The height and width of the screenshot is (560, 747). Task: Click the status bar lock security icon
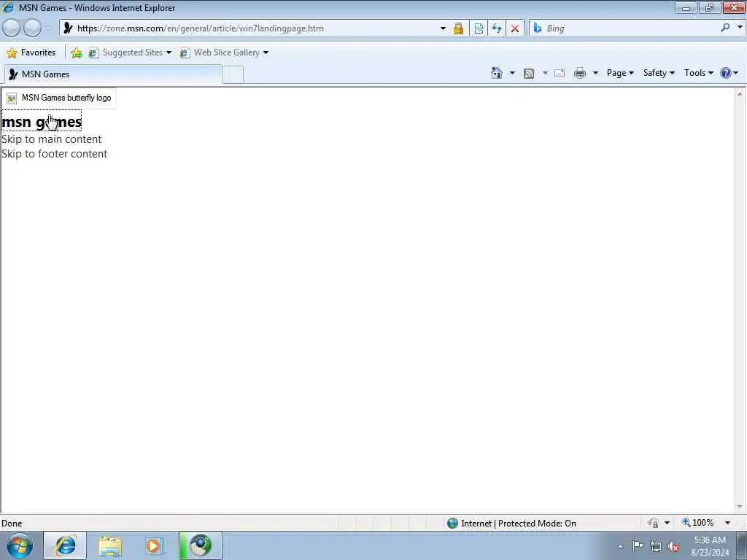pyautogui.click(x=653, y=524)
